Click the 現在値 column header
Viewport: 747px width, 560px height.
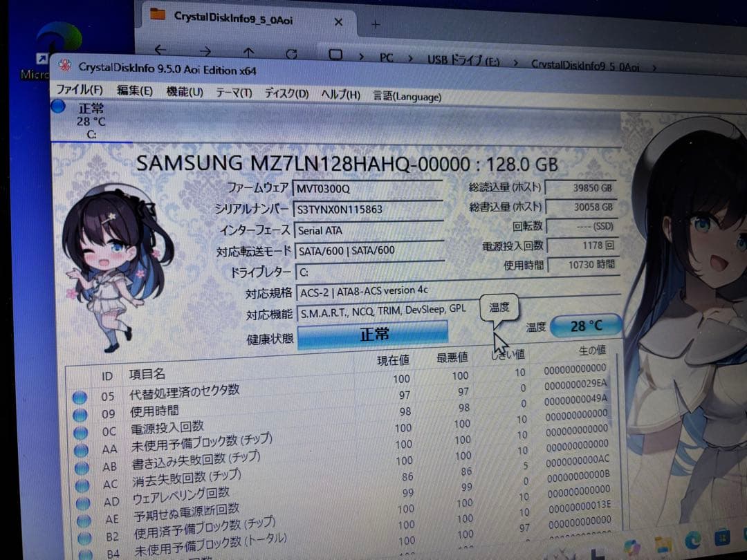click(x=393, y=360)
